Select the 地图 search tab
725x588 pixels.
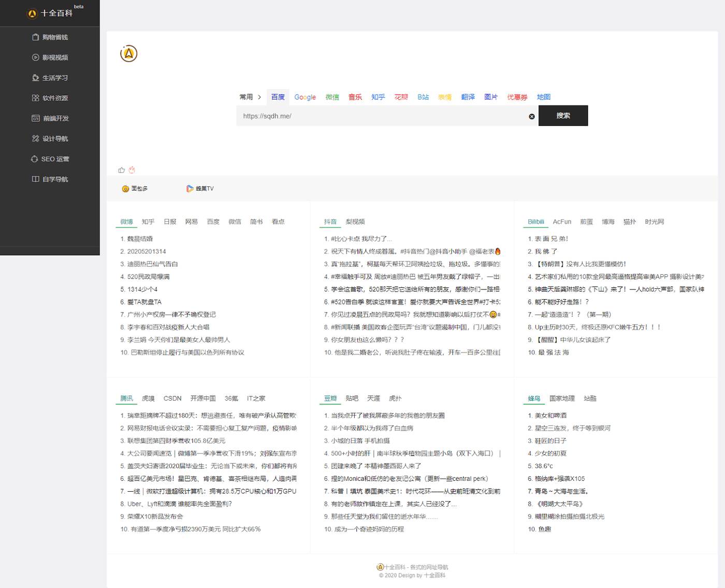(x=544, y=97)
